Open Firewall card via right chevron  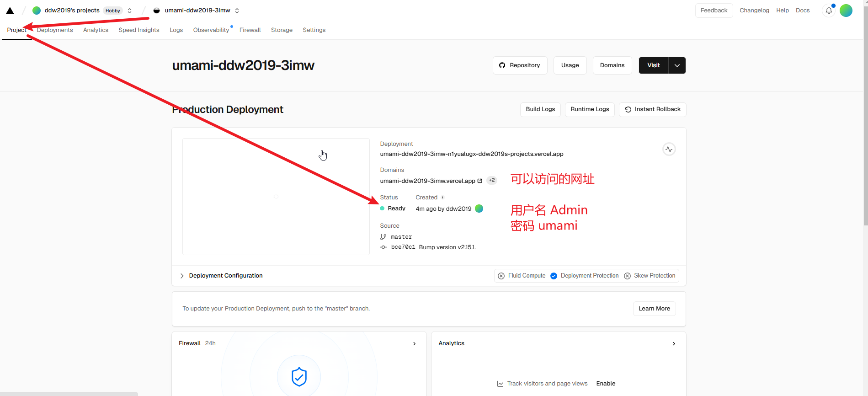[414, 343]
